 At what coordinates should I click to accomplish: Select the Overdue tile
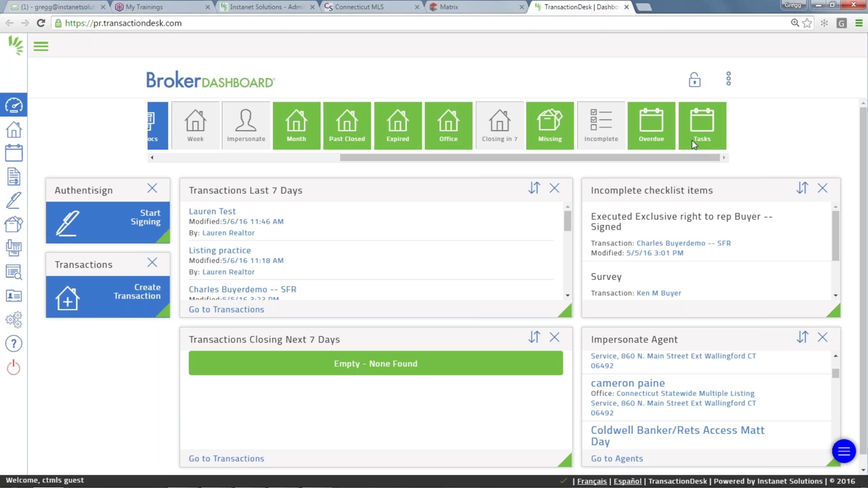[651, 125]
